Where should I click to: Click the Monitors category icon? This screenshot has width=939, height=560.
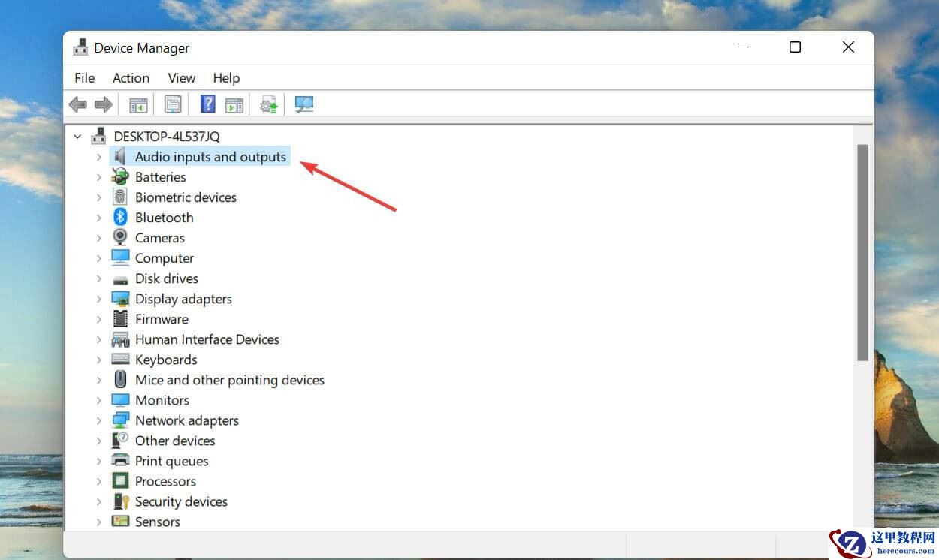click(120, 399)
